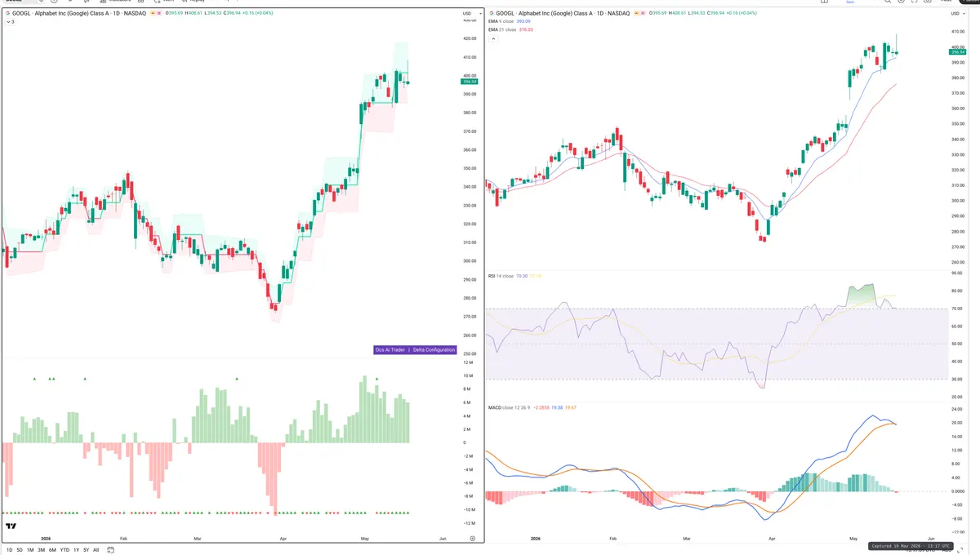The height and width of the screenshot is (555, 980).
Task: Click left chart current price tag 396.94
Action: pos(469,82)
